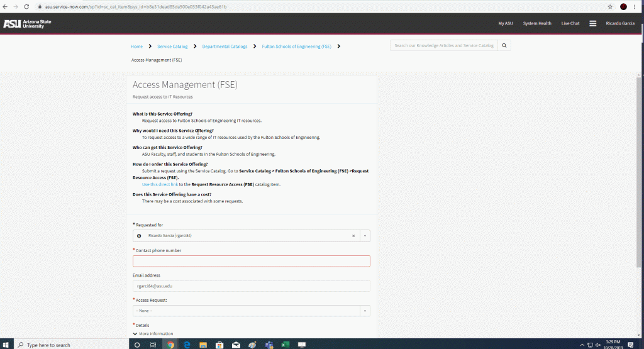This screenshot has width=644, height=349.
Task: Bookmark this page with the star icon
Action: pyautogui.click(x=609, y=6)
